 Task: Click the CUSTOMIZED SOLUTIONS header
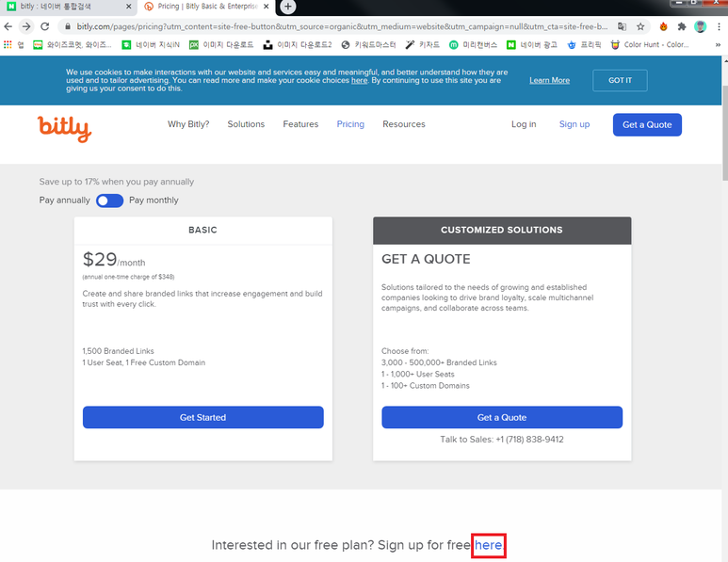tap(502, 231)
